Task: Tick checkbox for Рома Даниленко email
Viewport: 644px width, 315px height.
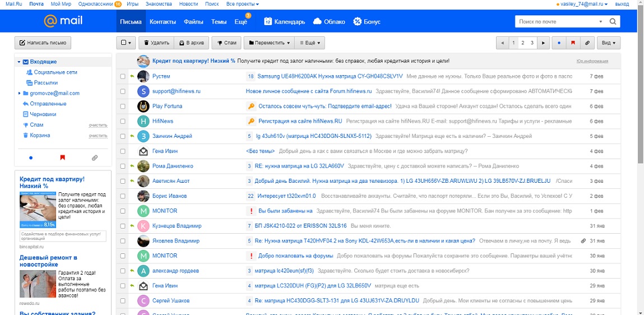Action: [123, 166]
